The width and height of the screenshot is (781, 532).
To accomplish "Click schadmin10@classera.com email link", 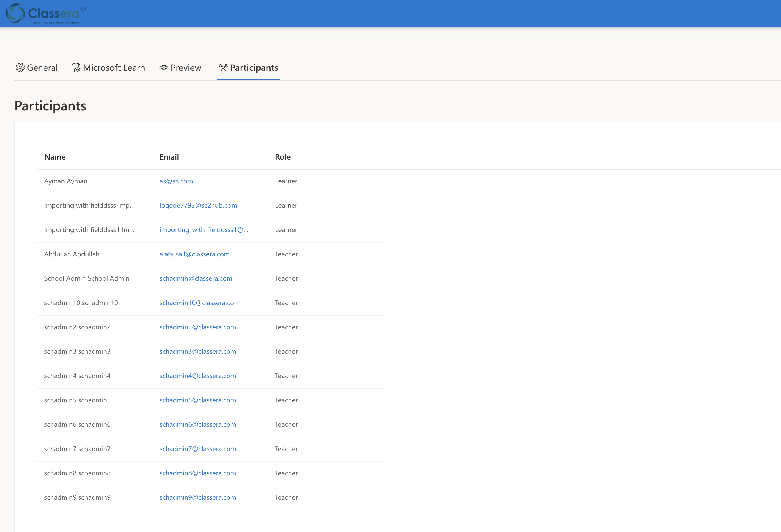I will (x=199, y=303).
